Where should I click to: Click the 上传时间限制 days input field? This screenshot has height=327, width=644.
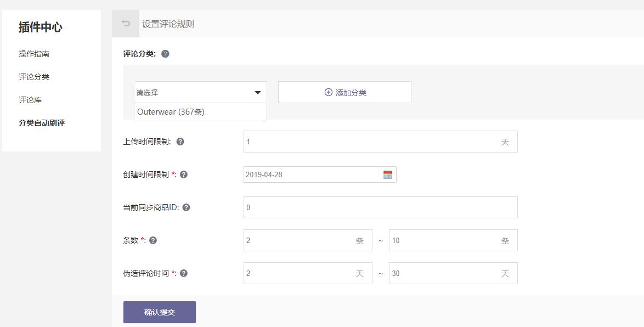click(x=370, y=142)
